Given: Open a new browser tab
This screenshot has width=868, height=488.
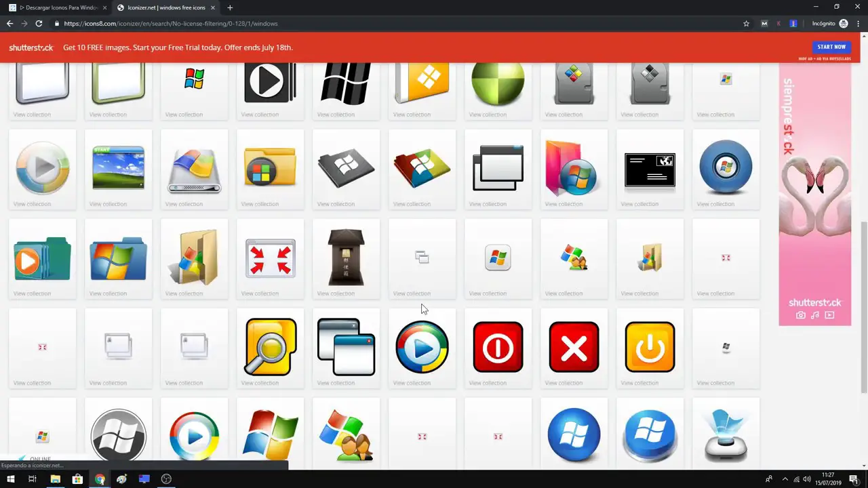Looking at the screenshot, I should click(x=230, y=7).
